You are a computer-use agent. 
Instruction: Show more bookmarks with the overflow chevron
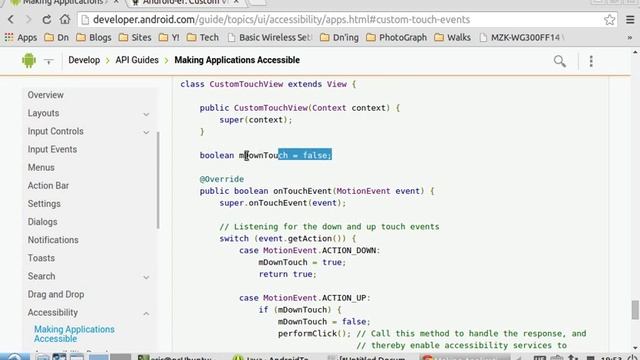(x=629, y=38)
